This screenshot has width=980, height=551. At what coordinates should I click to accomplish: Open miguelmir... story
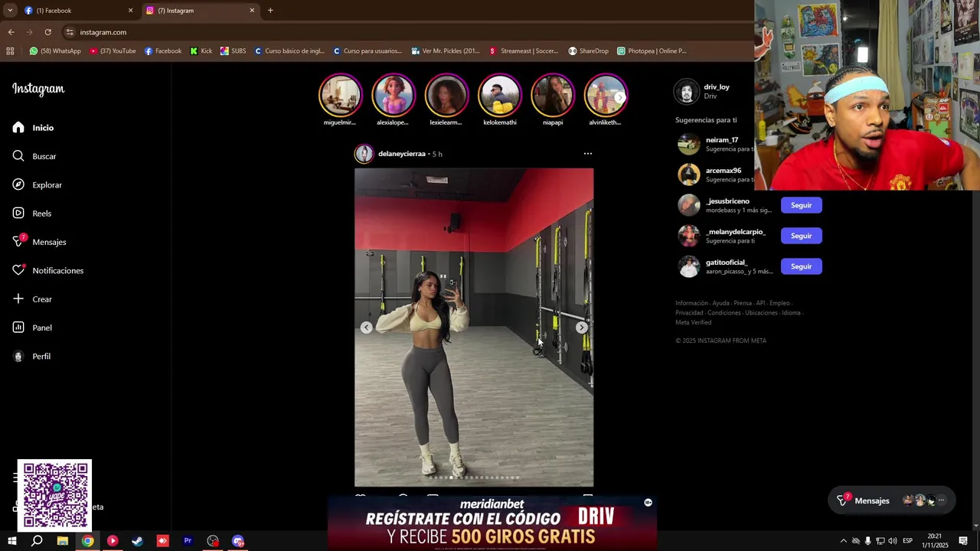coord(340,100)
